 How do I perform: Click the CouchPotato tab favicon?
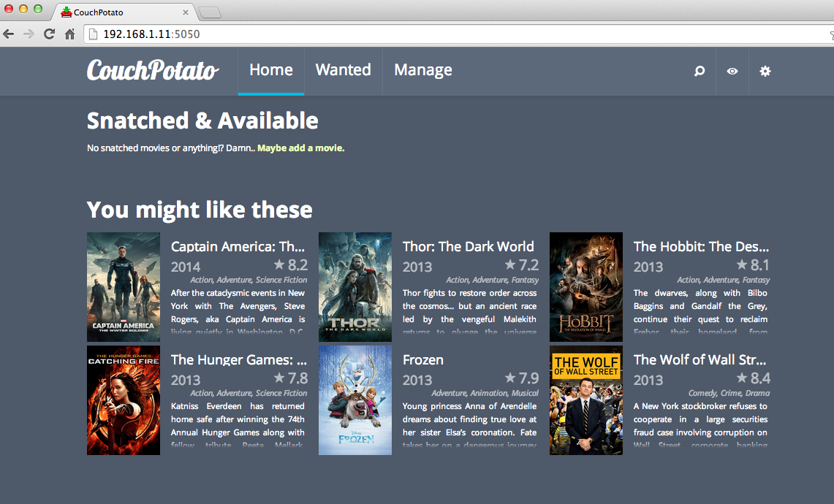point(66,12)
